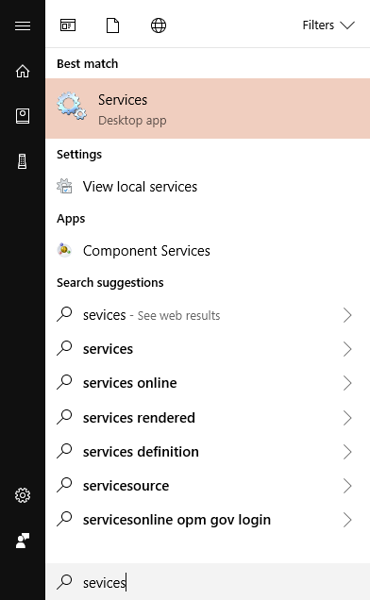Click magnifier icon beside 'services online'
Screen dimensions: 370x600
click(x=64, y=382)
